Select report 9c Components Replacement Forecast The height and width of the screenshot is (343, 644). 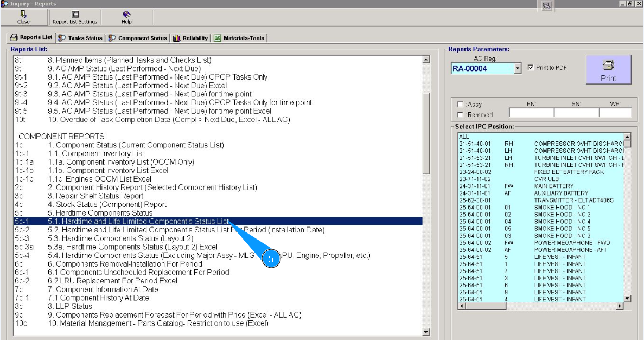click(218, 315)
